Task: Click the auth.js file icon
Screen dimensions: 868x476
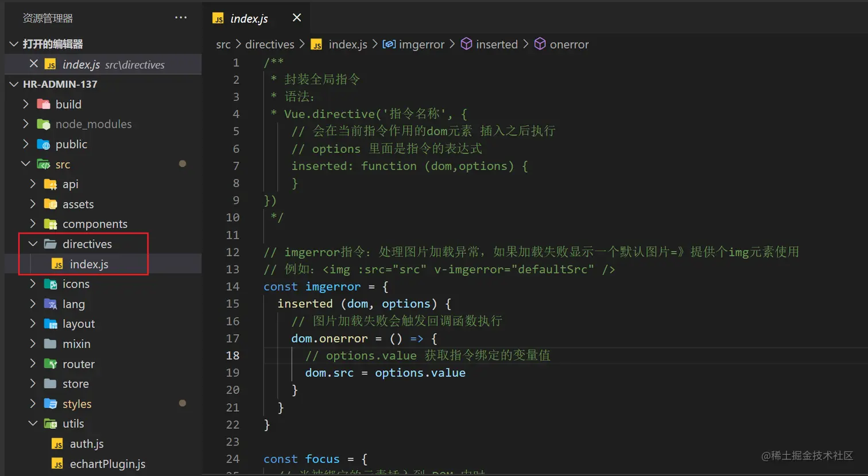Action: 57,444
